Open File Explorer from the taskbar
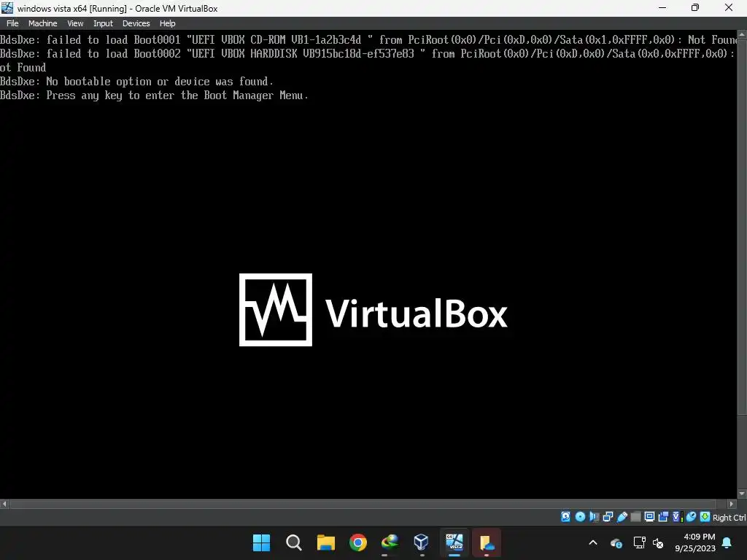Image resolution: width=747 pixels, height=560 pixels. [x=326, y=542]
